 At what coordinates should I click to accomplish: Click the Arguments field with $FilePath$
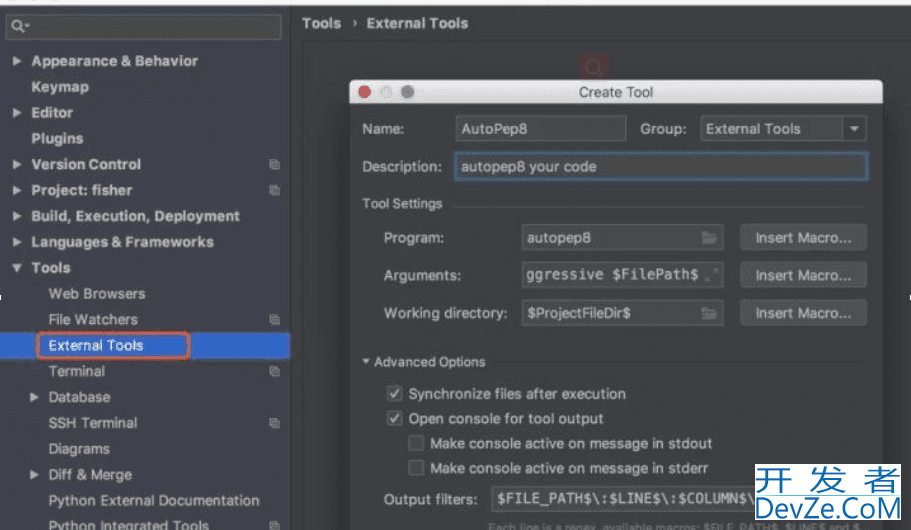(622, 275)
